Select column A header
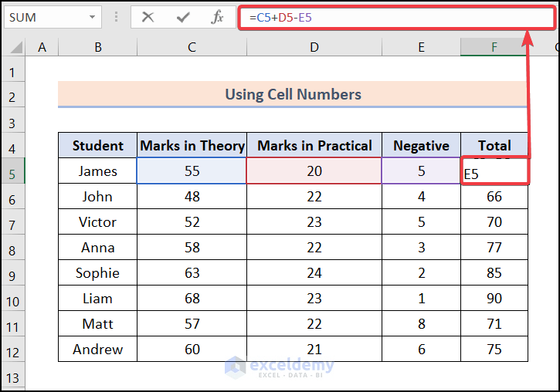 [42, 47]
